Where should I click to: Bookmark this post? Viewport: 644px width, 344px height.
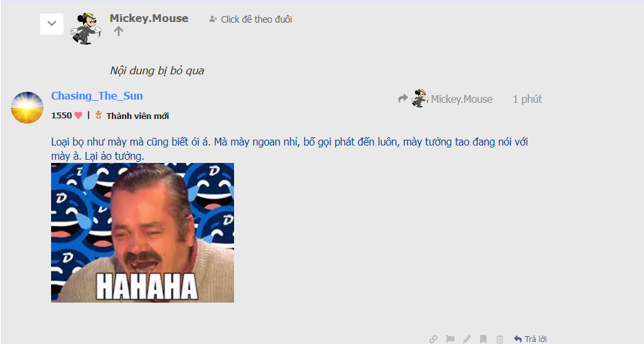click(x=484, y=339)
